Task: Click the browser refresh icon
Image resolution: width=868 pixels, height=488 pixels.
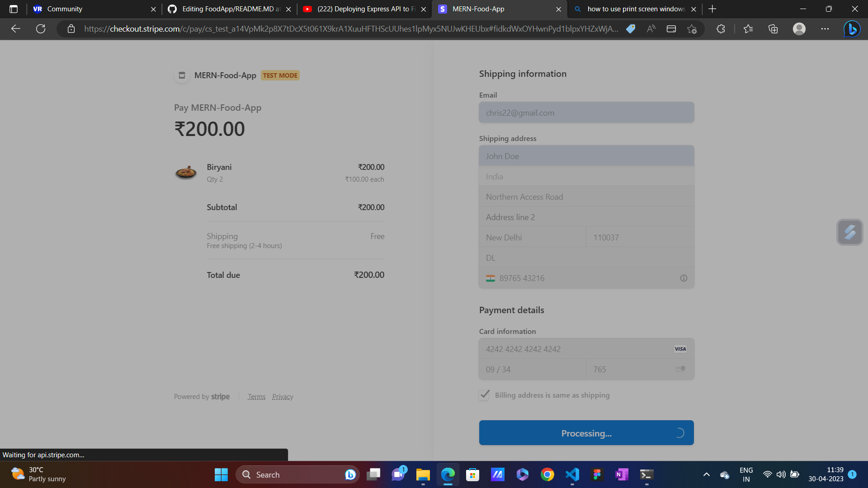Action: (41, 29)
